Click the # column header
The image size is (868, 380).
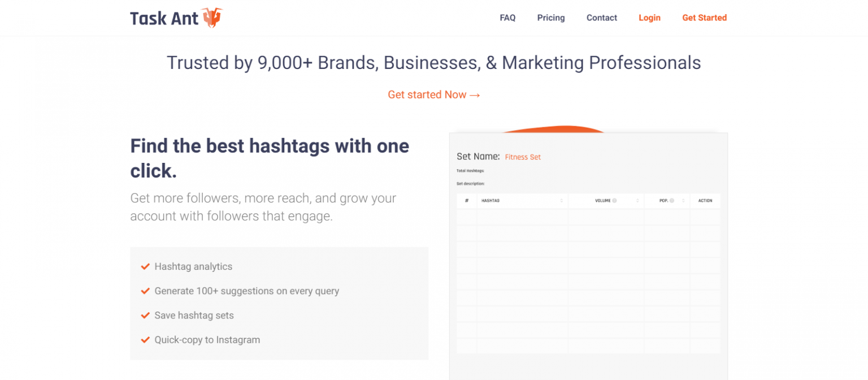[x=467, y=201]
